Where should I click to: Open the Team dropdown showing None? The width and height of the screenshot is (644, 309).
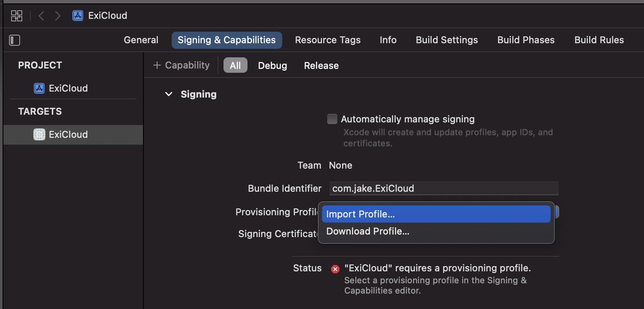[340, 166]
